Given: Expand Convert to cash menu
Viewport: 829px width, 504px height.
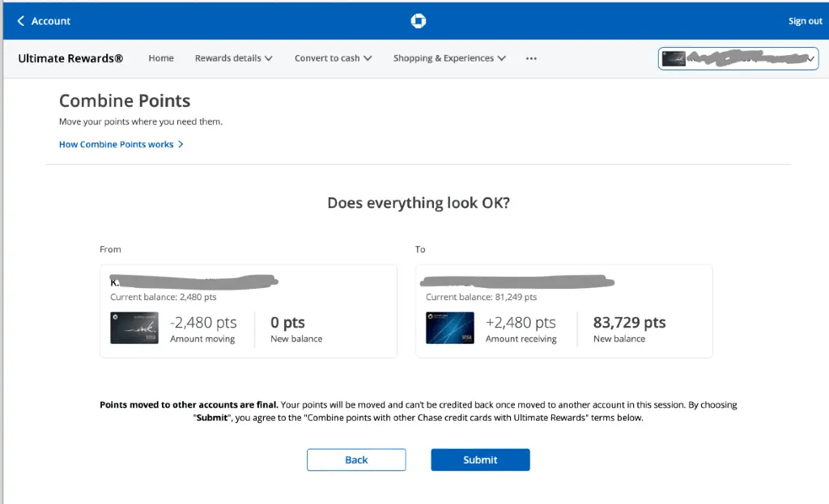Looking at the screenshot, I should [x=333, y=58].
